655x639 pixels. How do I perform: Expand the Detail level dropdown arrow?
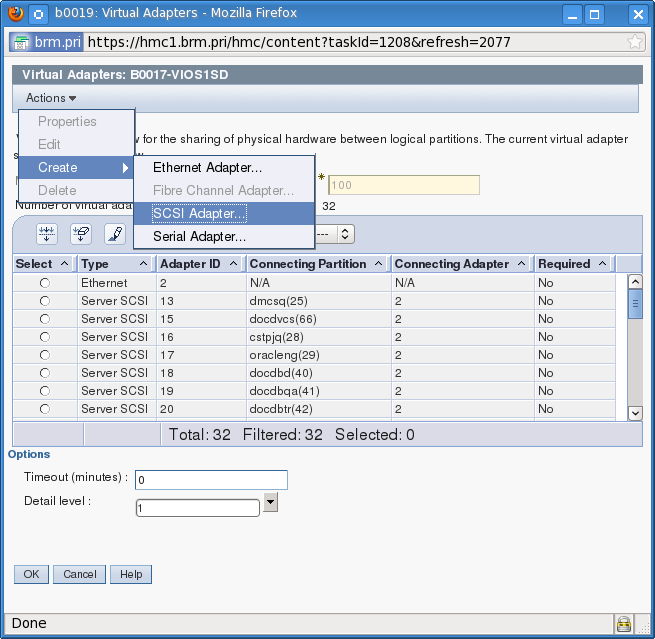pyautogui.click(x=270, y=503)
